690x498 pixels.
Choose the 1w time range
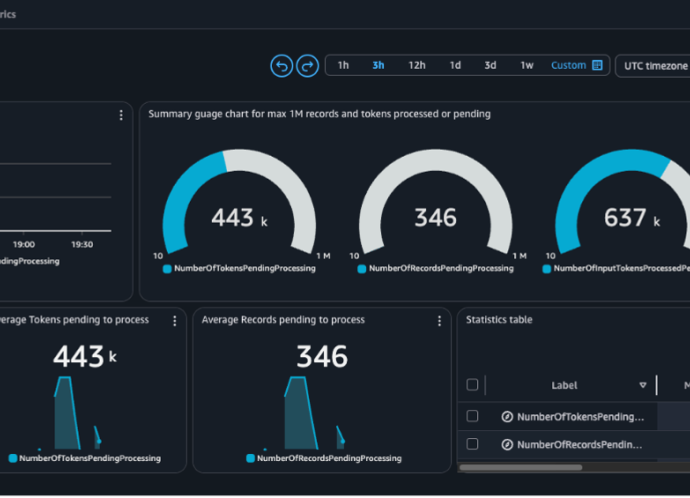526,66
